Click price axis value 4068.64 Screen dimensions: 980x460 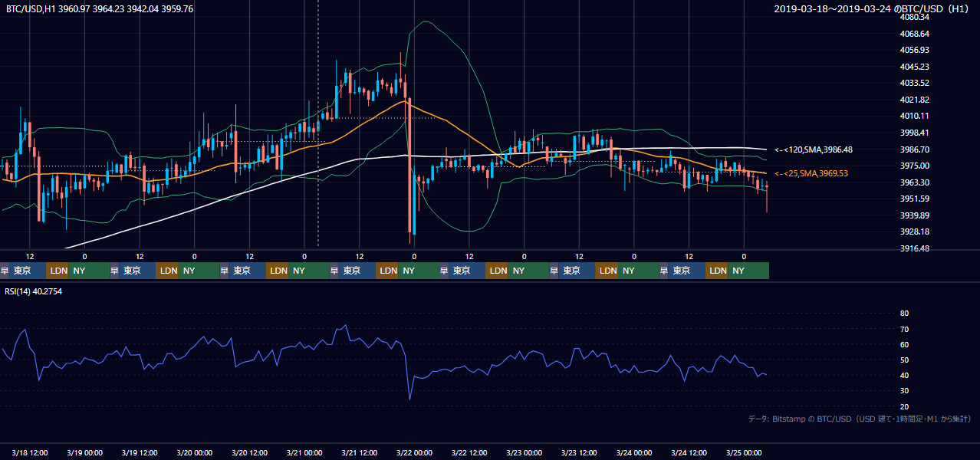coord(916,34)
